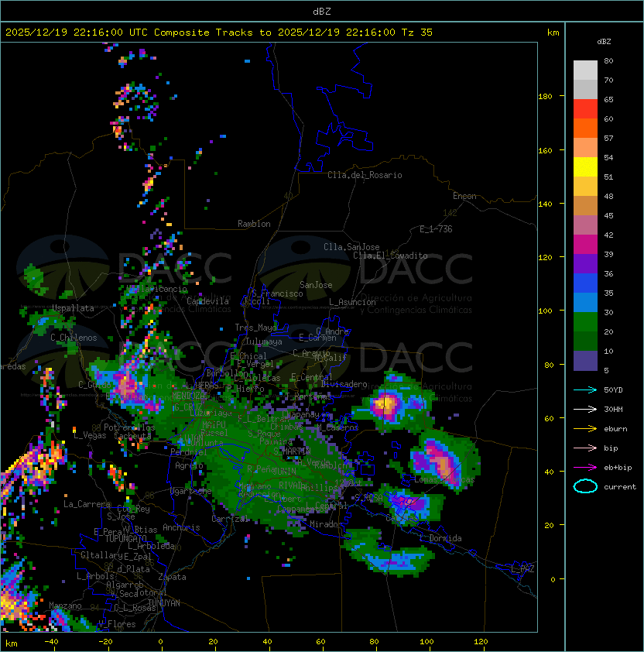Click the 'dBZ' heading above the color scale
The height and width of the screenshot is (652, 644).
(604, 42)
